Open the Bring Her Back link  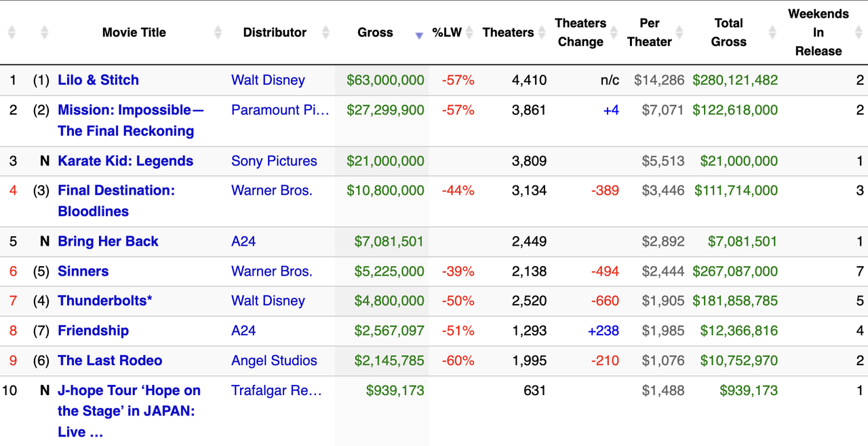pyautogui.click(x=108, y=241)
